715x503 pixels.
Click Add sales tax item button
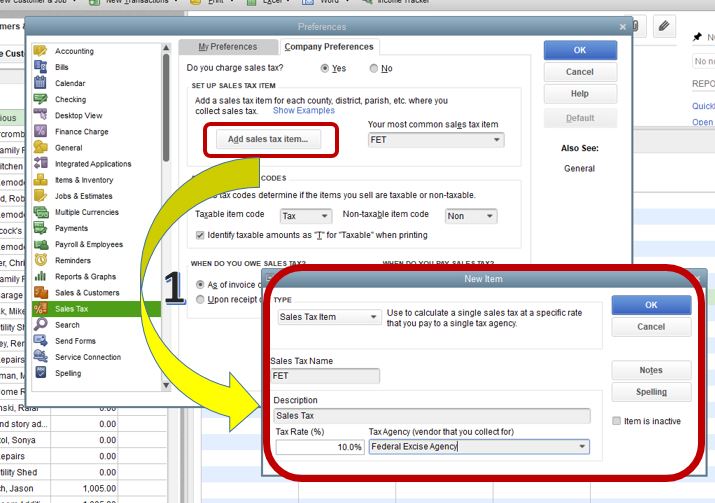[x=268, y=139]
